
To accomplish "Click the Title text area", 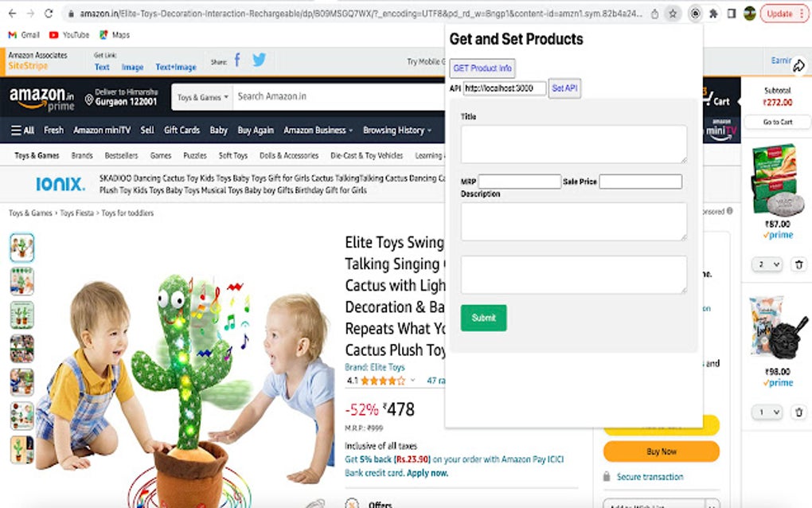I will [x=574, y=144].
